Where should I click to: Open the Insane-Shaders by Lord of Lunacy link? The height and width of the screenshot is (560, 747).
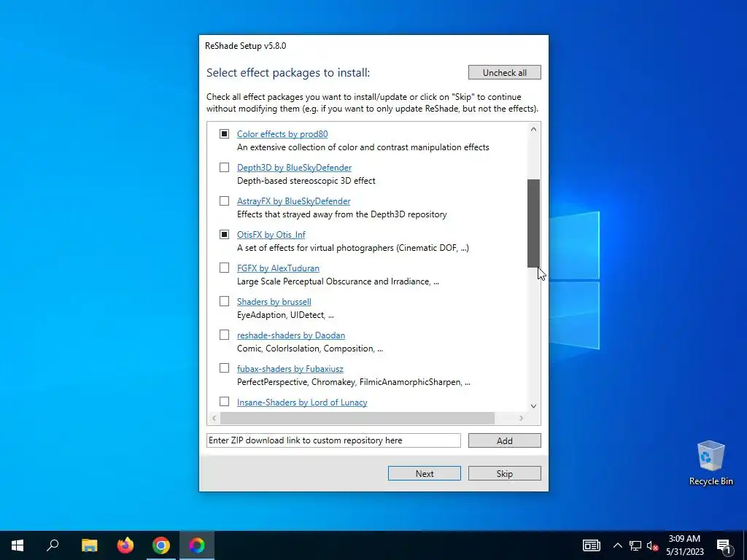(x=302, y=402)
